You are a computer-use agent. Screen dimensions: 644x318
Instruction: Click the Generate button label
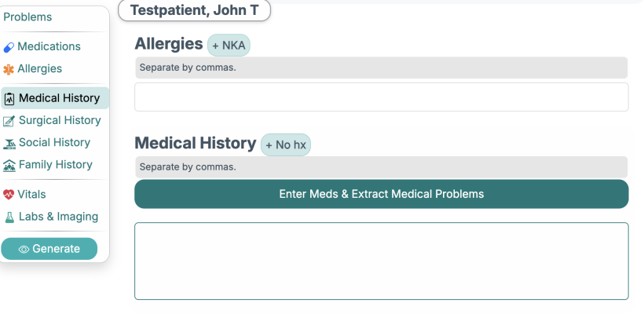point(56,249)
